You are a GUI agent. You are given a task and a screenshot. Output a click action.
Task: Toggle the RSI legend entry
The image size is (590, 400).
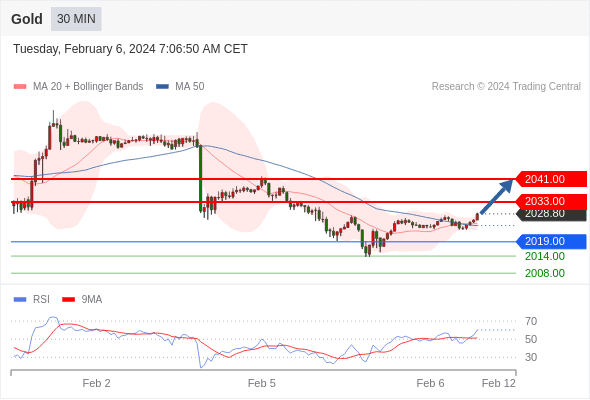[32, 300]
